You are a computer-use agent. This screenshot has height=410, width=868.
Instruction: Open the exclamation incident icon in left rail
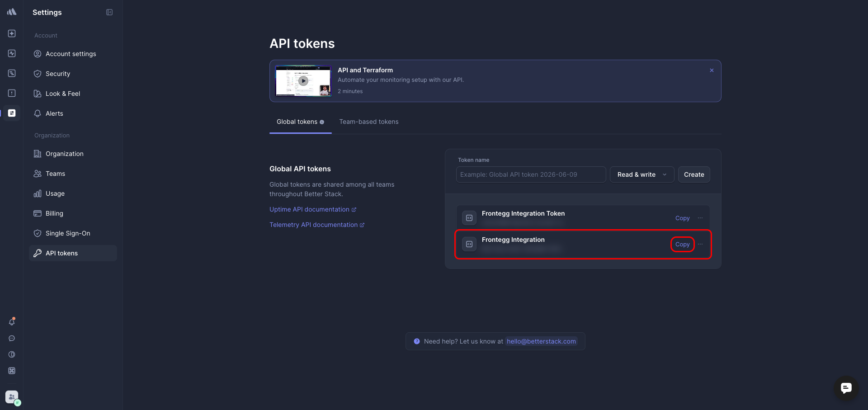[x=12, y=93]
